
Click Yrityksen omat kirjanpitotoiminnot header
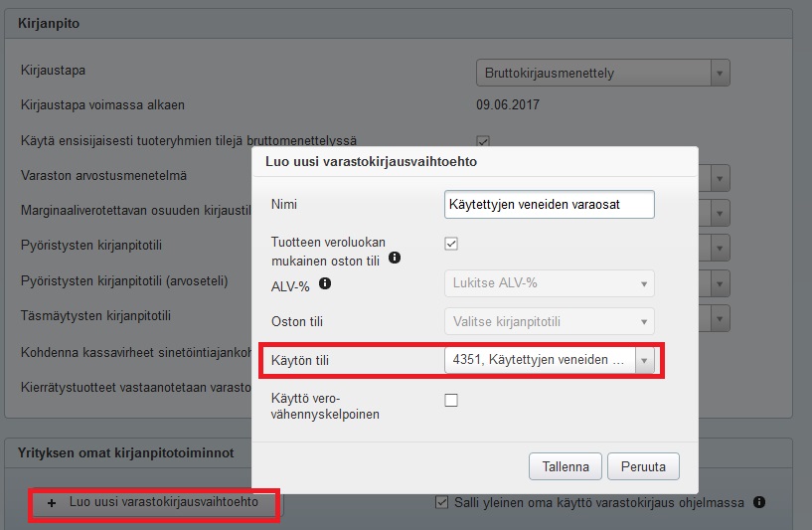click(x=126, y=452)
